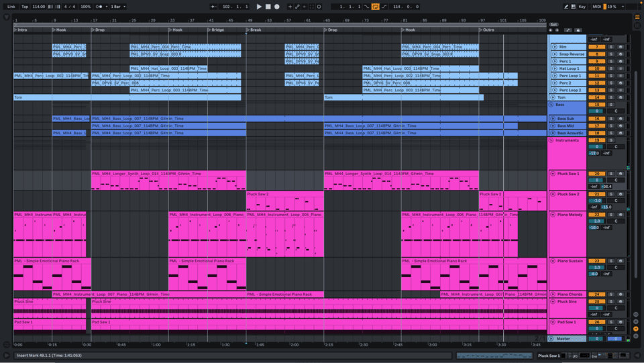Solo the Tom track

pos(611,97)
